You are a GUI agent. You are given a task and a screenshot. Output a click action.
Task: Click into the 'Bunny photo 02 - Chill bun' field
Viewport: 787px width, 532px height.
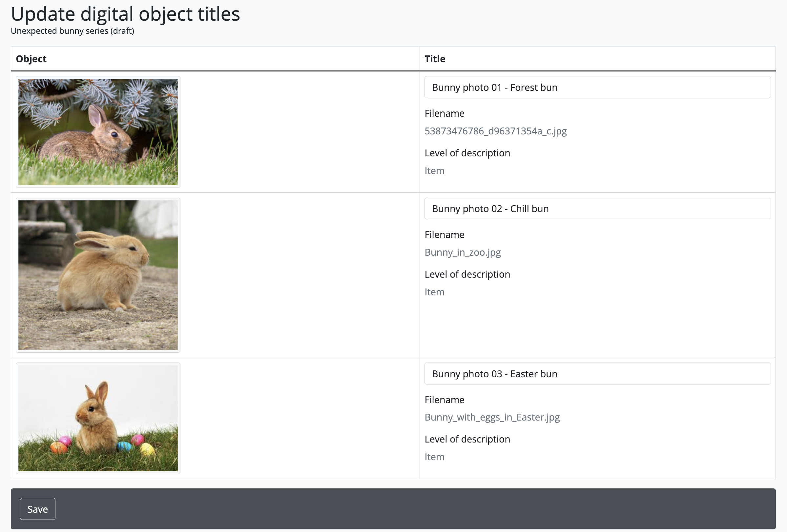597,208
